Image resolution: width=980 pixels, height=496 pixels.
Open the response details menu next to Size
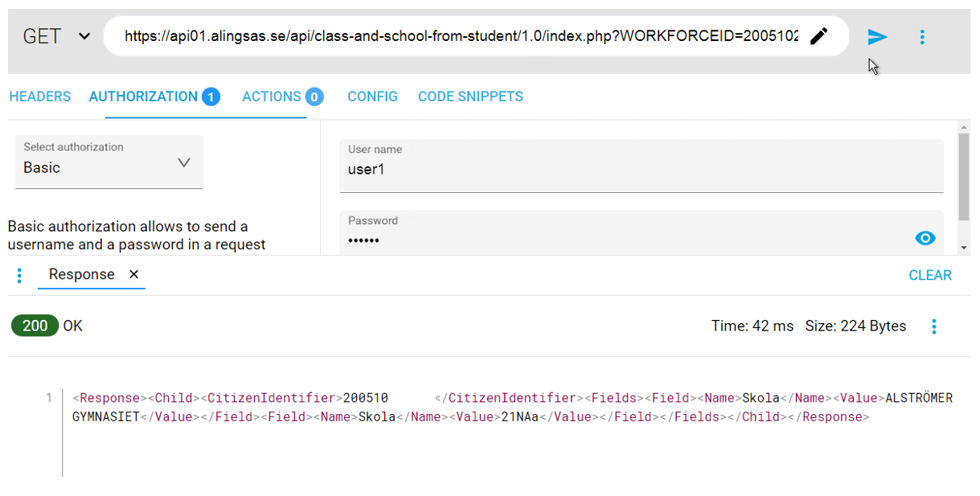(933, 326)
